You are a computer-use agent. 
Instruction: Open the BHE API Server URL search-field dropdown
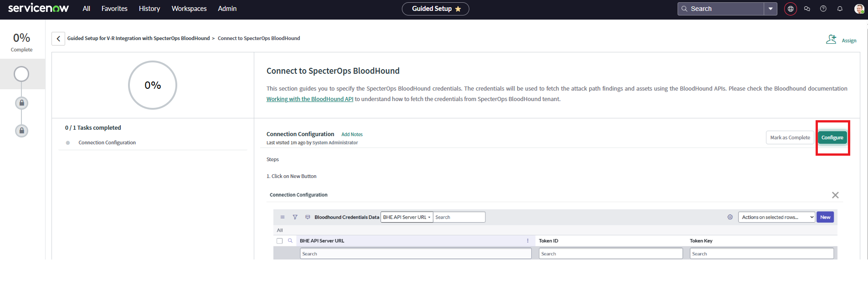pos(406,217)
